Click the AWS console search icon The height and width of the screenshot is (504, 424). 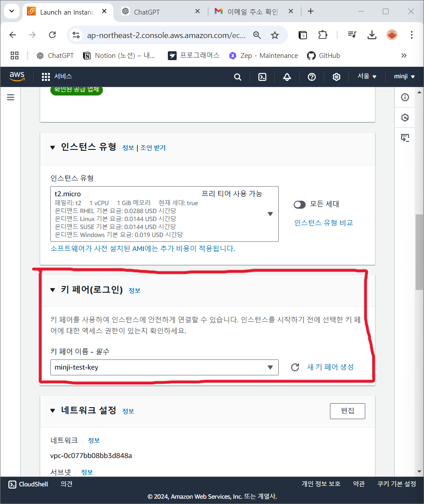[x=237, y=77]
